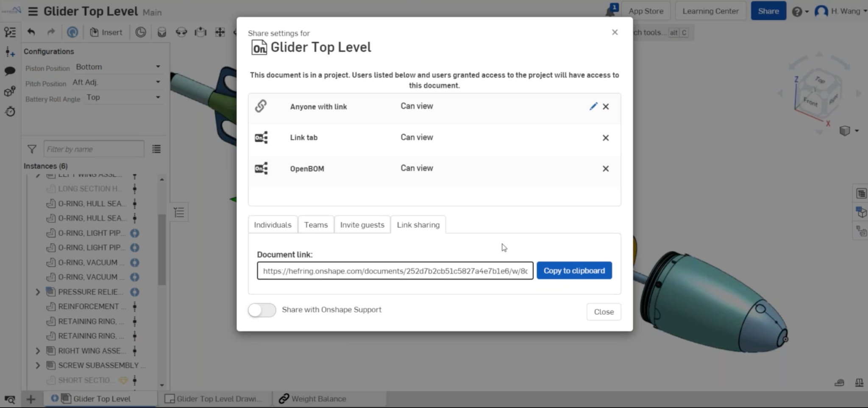The image size is (868, 408).
Task: Remove the Link tab share entry
Action: pos(606,138)
